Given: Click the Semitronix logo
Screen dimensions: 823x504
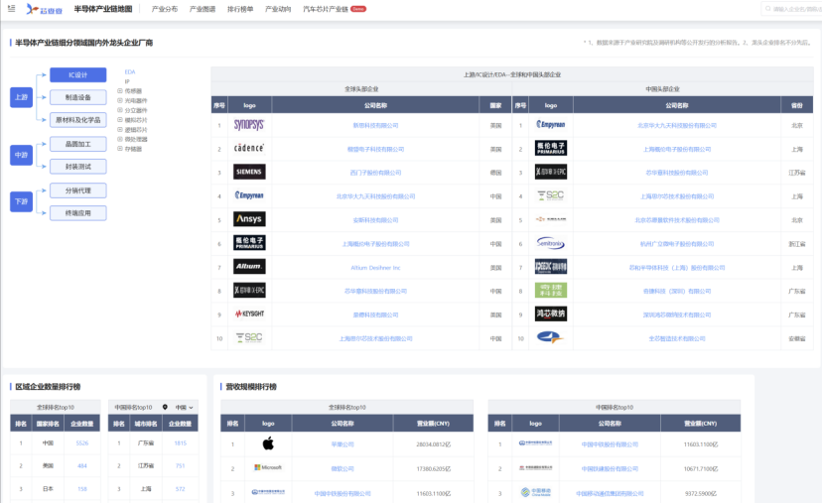Looking at the screenshot, I should pos(550,243).
